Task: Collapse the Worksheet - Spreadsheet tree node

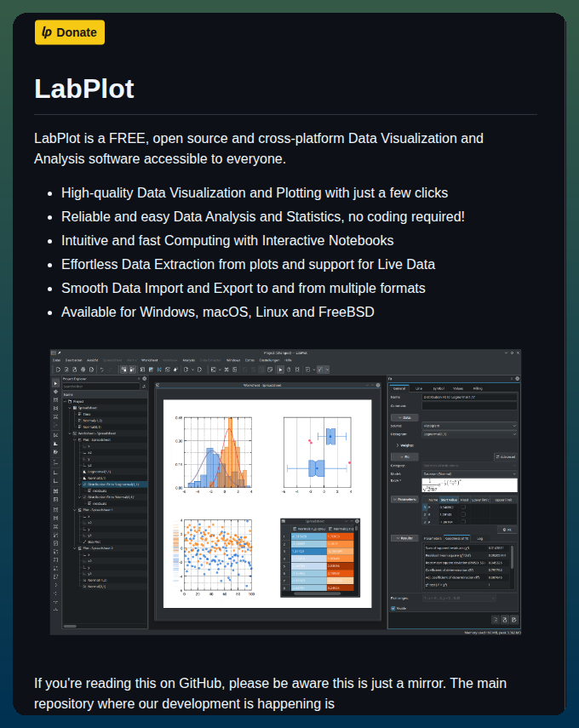Action: click(x=70, y=433)
